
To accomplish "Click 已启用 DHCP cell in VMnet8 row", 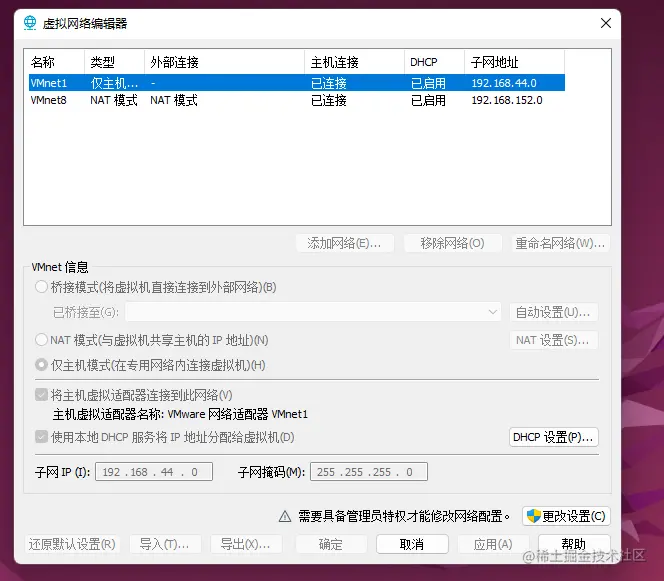I will click(428, 100).
